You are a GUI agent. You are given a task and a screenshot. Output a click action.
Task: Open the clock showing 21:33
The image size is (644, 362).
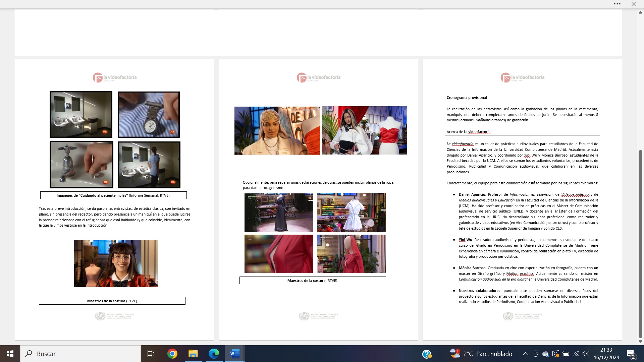point(606,354)
